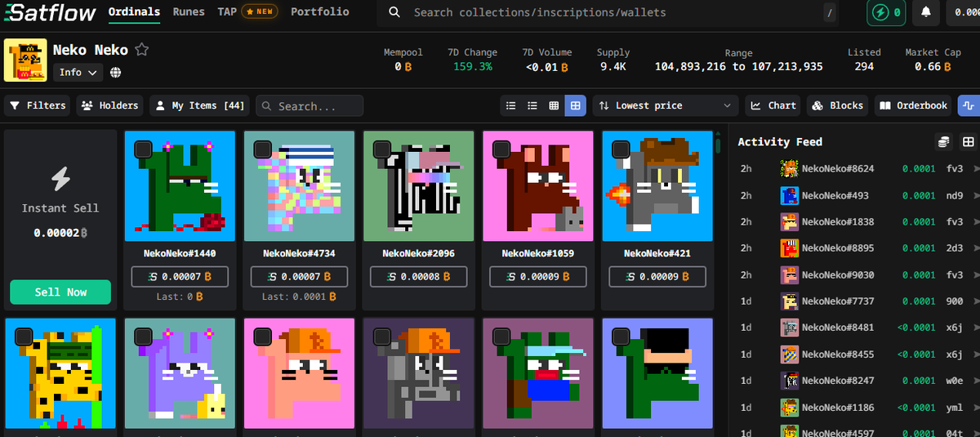Image resolution: width=980 pixels, height=437 pixels.
Task: Open the Blocks view
Action: [x=838, y=105]
